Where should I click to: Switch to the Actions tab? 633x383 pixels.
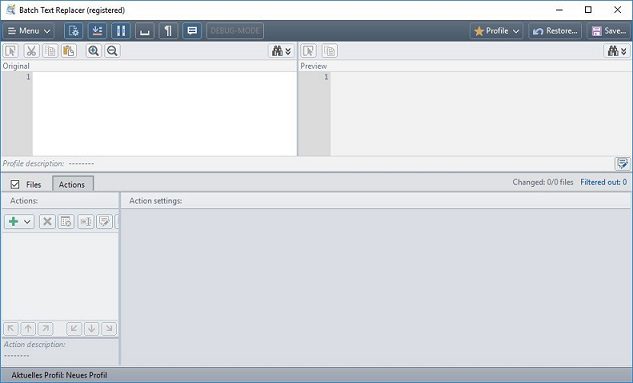tap(73, 184)
